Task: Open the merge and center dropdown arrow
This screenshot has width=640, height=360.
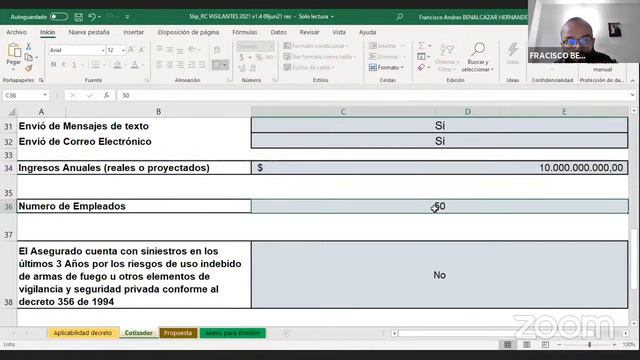Action: click(x=225, y=64)
